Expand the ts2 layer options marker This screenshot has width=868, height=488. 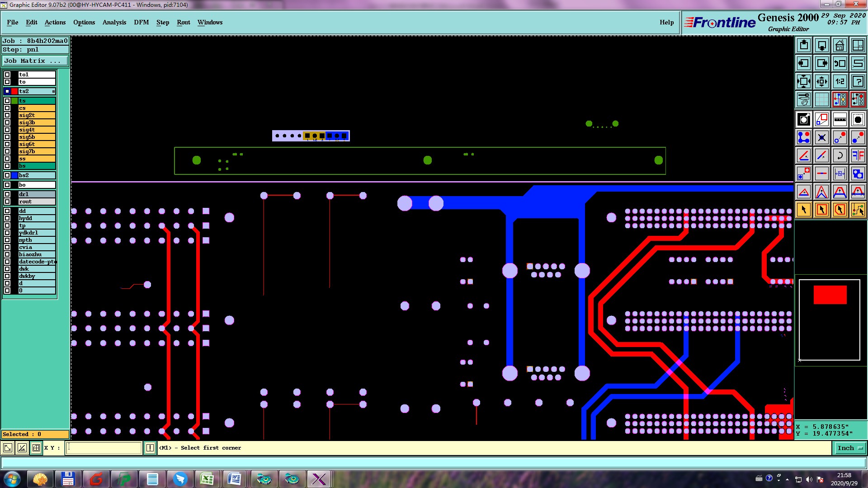click(x=53, y=91)
